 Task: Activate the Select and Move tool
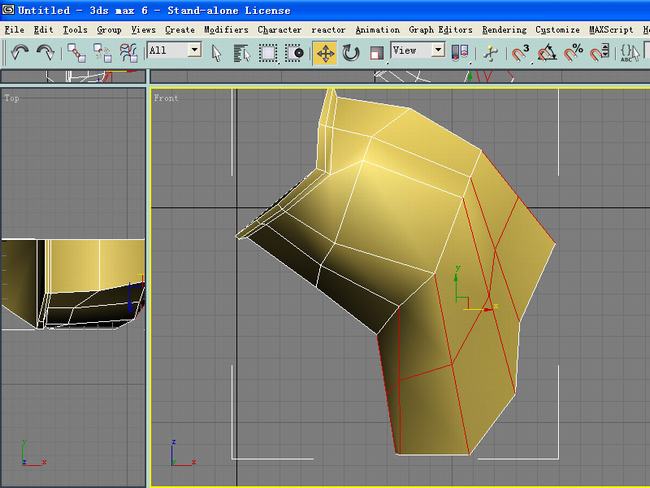click(x=325, y=53)
